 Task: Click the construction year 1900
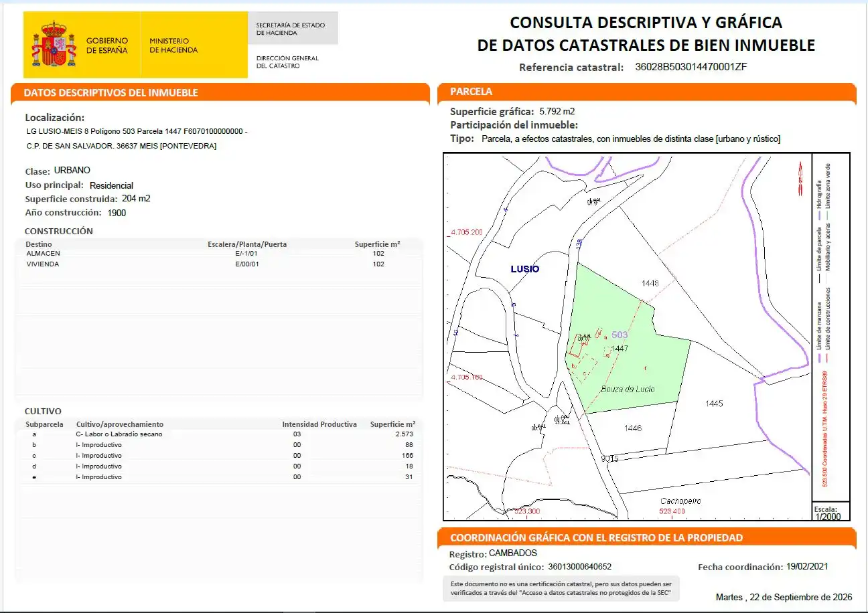117,213
